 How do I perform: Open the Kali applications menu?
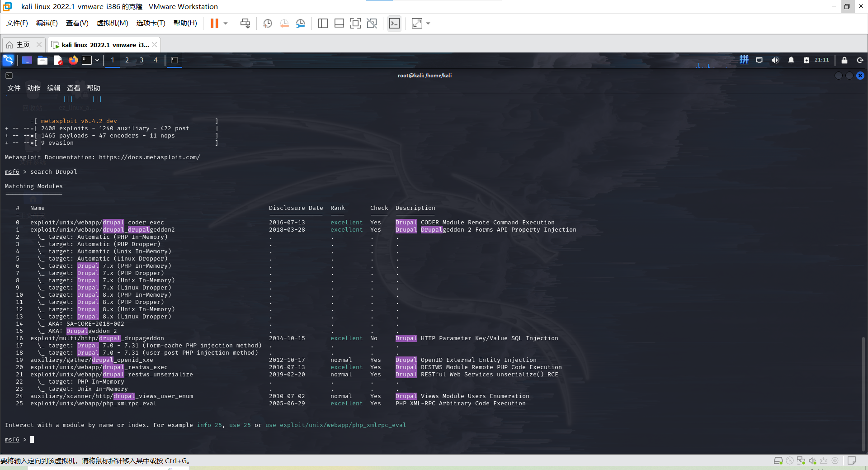tap(8, 60)
